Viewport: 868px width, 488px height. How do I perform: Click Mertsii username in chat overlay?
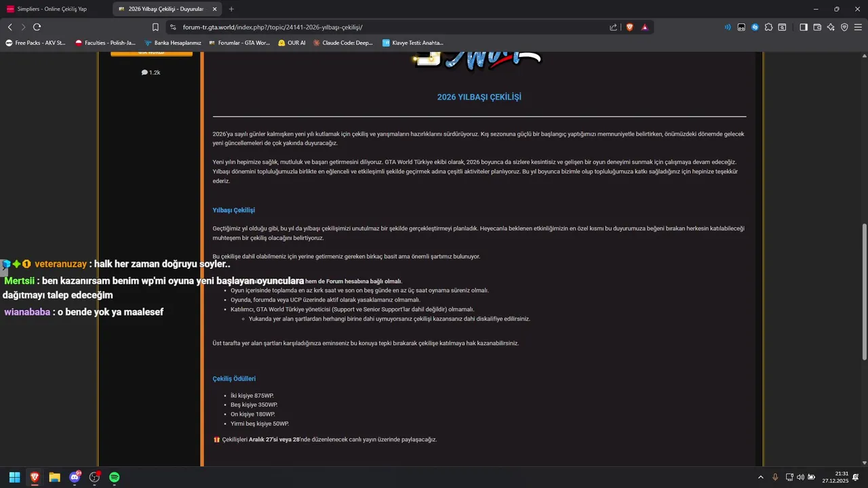[x=19, y=281]
